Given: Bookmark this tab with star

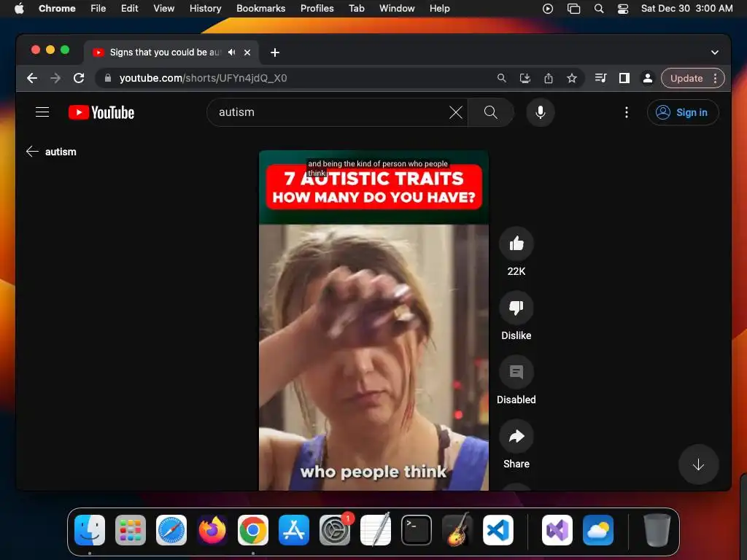Looking at the screenshot, I should click(572, 78).
